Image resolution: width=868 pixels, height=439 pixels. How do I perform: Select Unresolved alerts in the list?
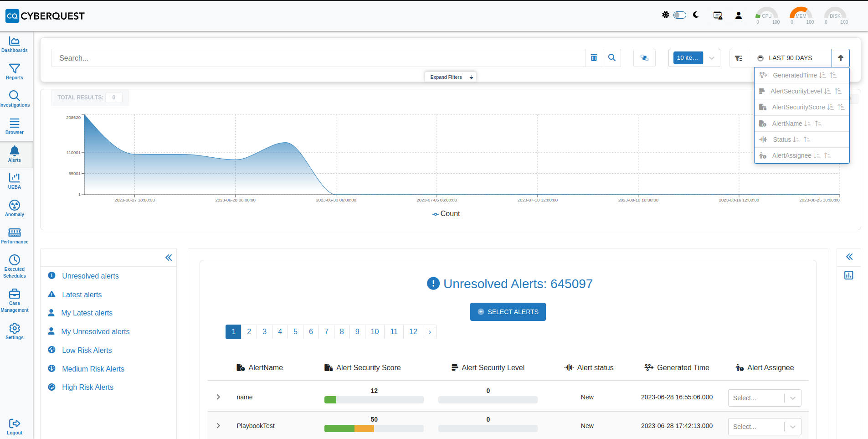pos(90,276)
